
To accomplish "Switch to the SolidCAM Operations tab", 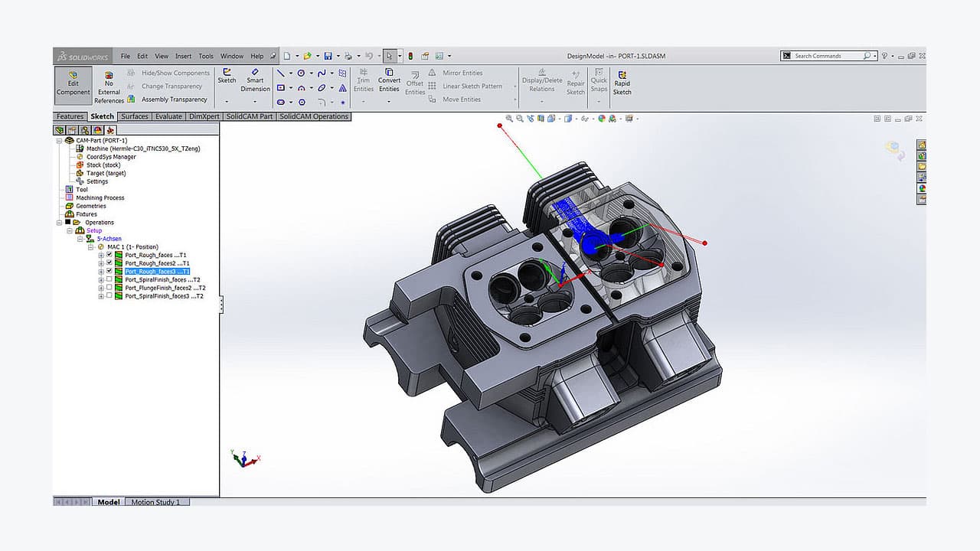I will pos(314,116).
